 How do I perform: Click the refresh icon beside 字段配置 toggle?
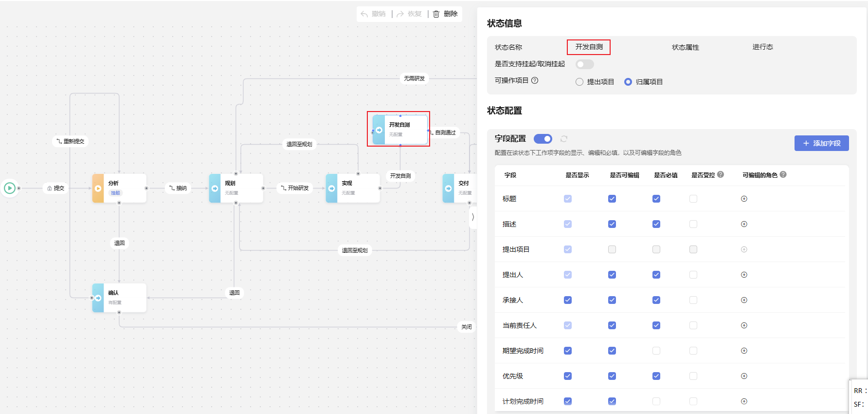(564, 139)
